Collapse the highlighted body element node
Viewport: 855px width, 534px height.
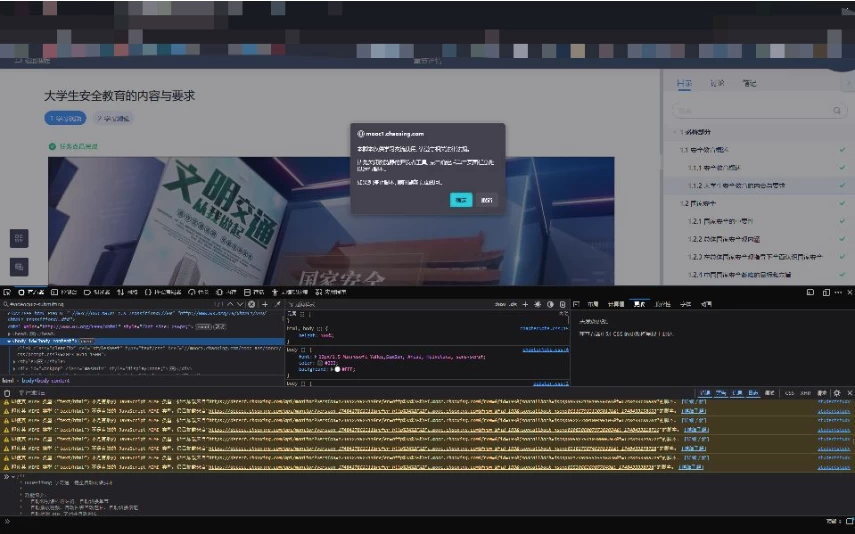[9, 341]
